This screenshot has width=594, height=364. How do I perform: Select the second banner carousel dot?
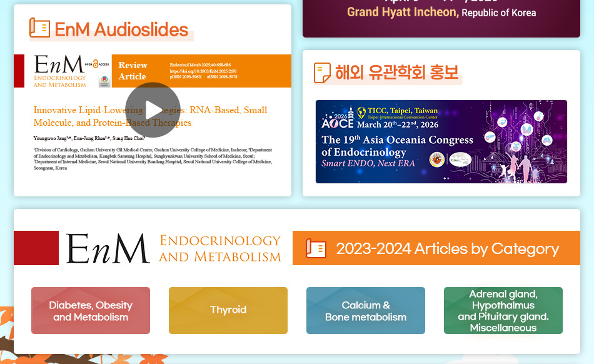[448, 178]
